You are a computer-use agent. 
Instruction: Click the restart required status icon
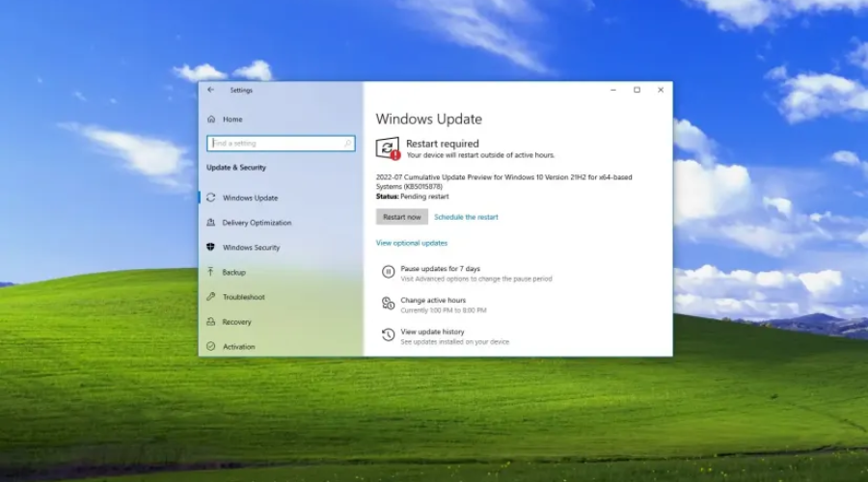(388, 148)
